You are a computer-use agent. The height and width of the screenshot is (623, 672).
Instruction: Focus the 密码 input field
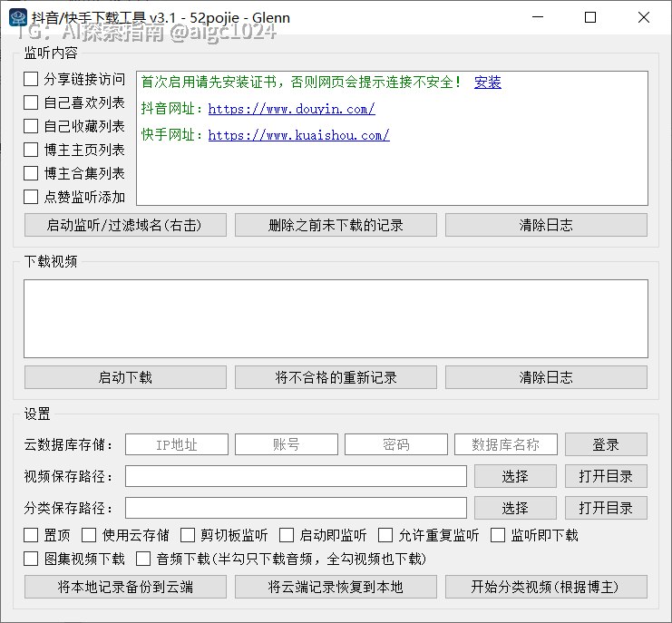point(396,444)
